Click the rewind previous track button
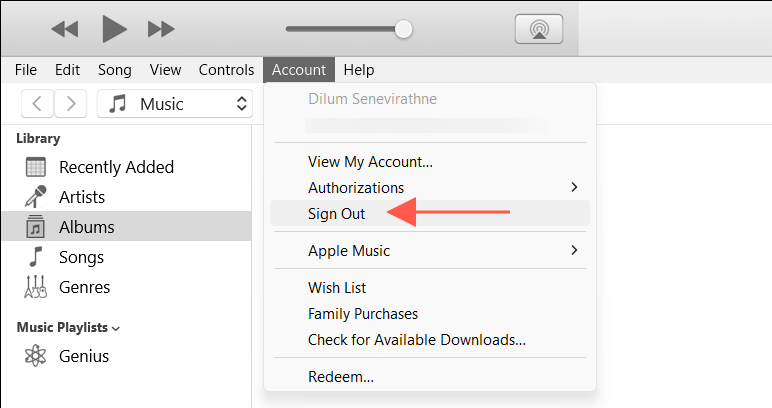The width and height of the screenshot is (772, 408). (64, 29)
